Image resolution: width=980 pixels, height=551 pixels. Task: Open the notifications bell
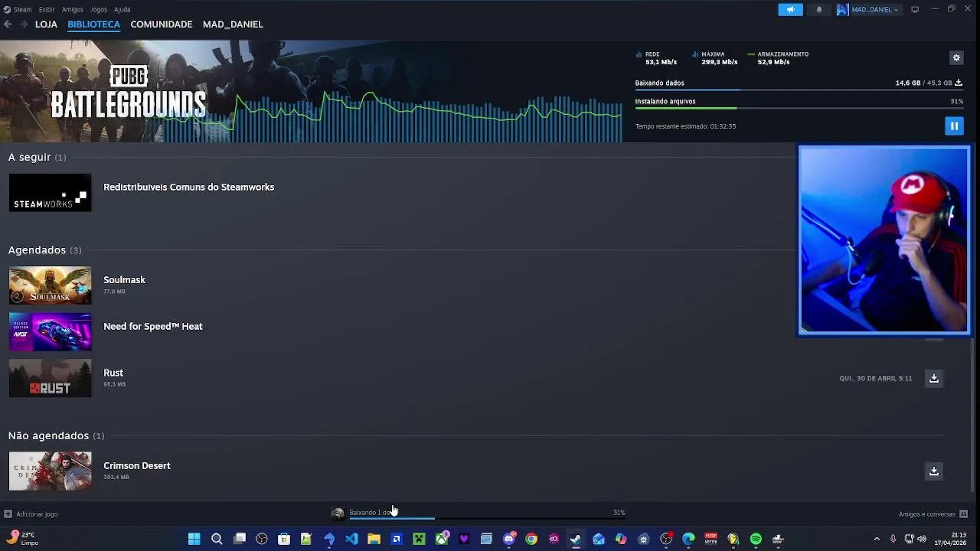[x=818, y=9]
